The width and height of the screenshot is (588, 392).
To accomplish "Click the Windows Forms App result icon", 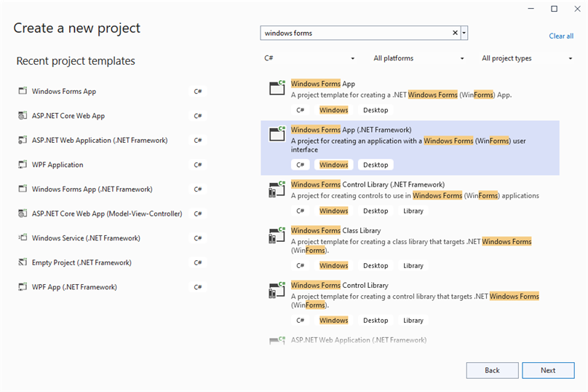I will 277,87.
